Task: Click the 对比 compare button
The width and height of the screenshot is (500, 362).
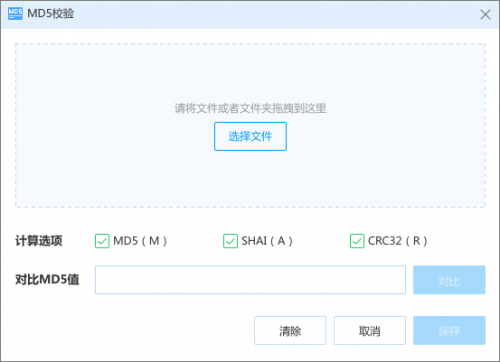Action: (449, 280)
